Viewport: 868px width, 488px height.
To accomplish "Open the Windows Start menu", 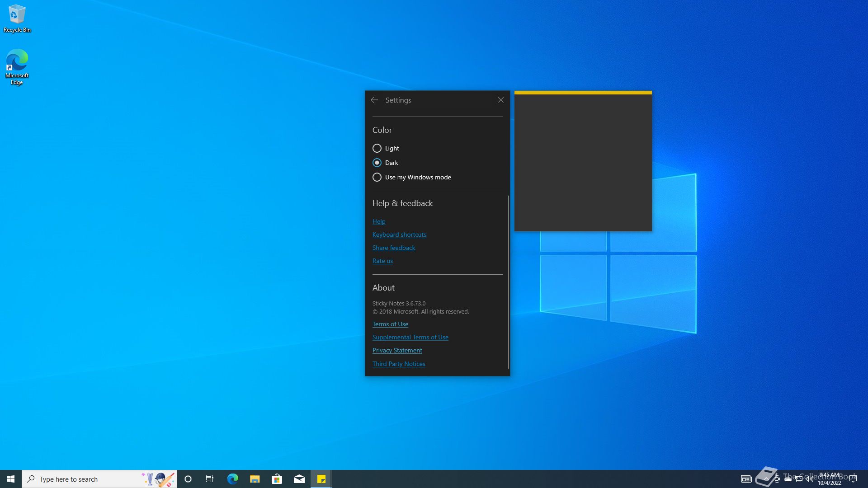I will pos(11,479).
